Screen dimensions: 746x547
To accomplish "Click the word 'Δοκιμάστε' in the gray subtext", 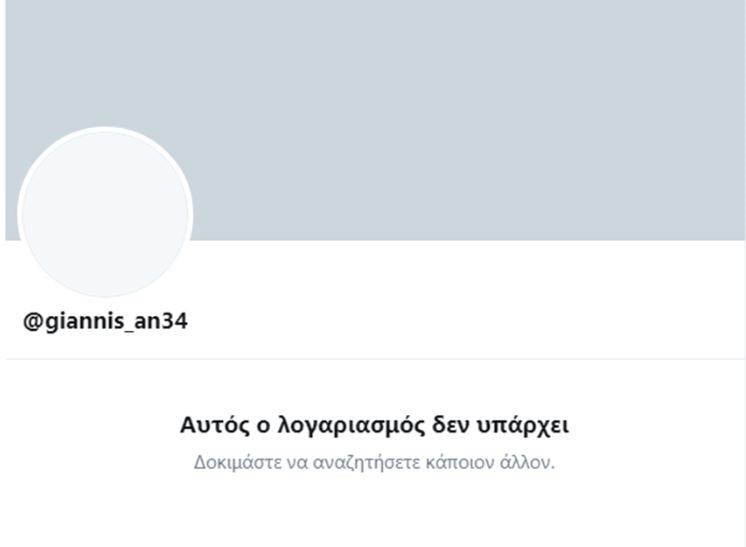I will click(x=237, y=462).
